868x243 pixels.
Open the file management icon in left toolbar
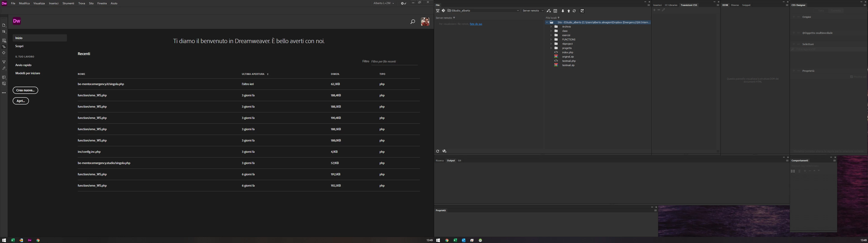(x=4, y=25)
